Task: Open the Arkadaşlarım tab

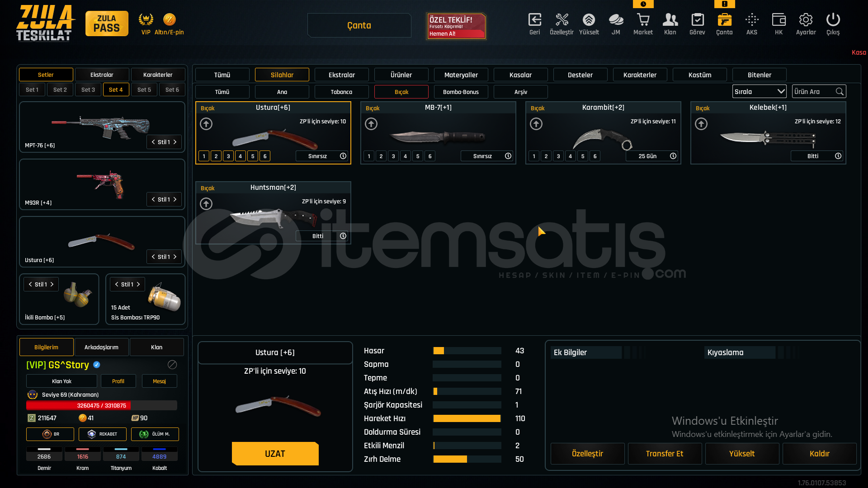Action: pos(101,347)
